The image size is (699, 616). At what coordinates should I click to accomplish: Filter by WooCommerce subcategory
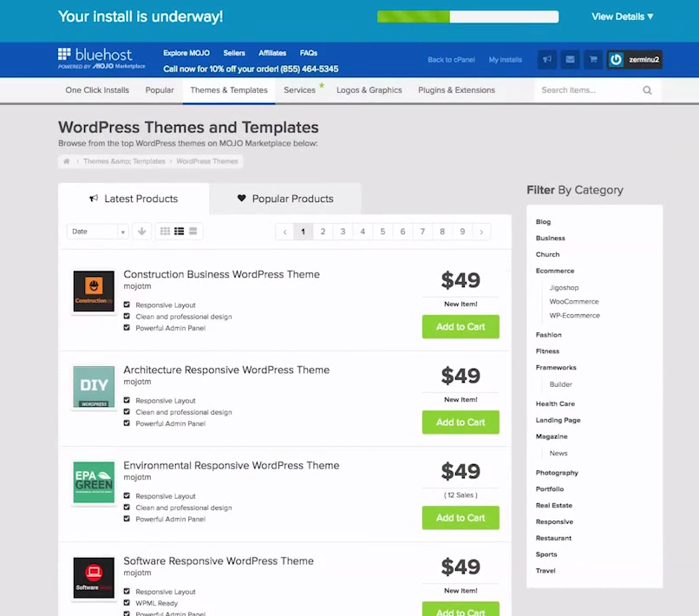coord(574,302)
